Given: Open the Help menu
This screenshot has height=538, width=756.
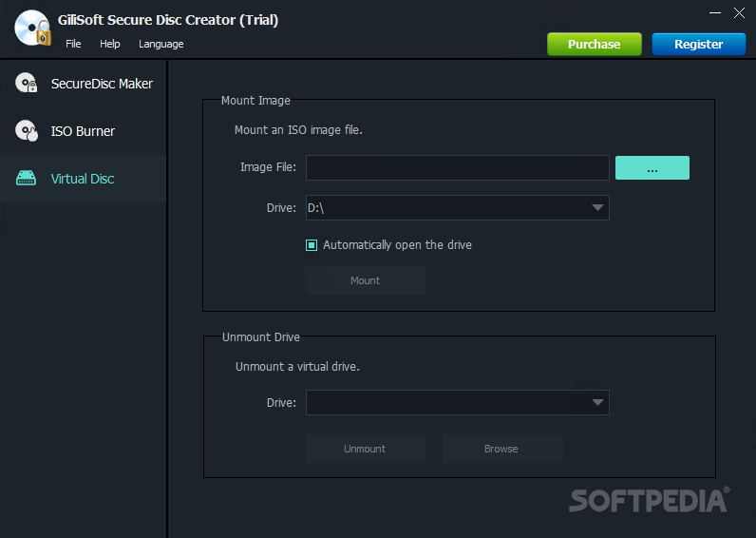Looking at the screenshot, I should tap(110, 44).
